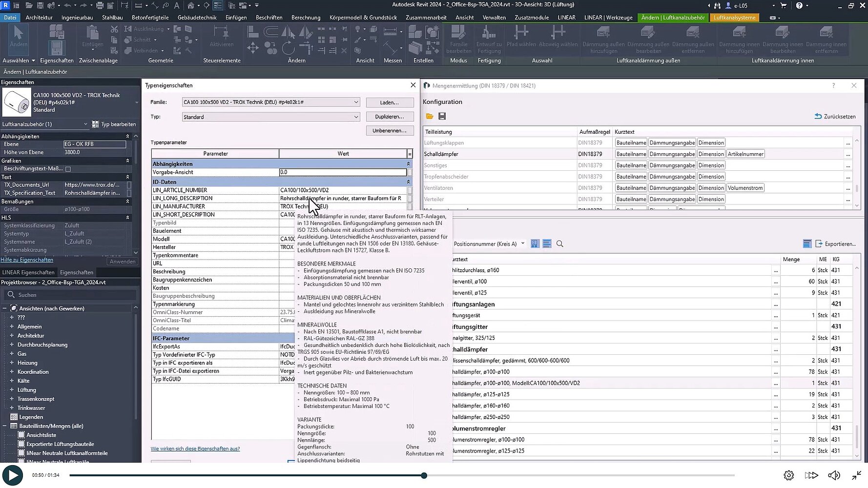Switch to the LINEAR Eigenschaften tab

coord(28,272)
